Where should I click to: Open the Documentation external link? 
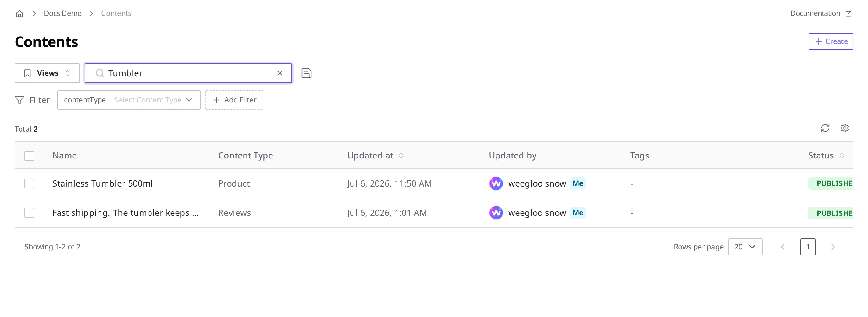tap(821, 13)
